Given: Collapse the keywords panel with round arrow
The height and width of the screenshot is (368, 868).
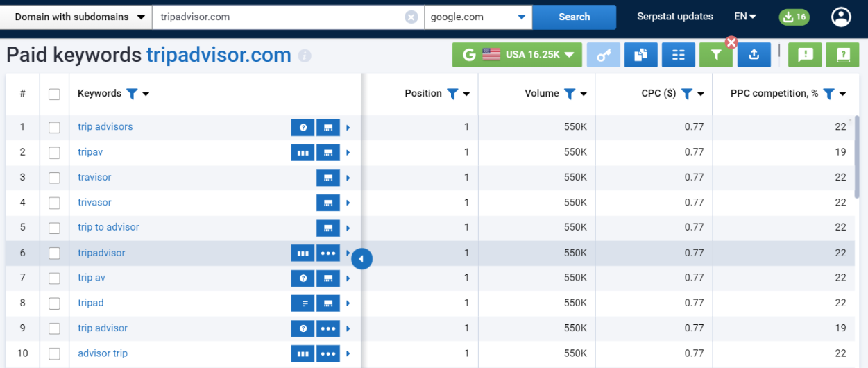Looking at the screenshot, I should coord(361,259).
